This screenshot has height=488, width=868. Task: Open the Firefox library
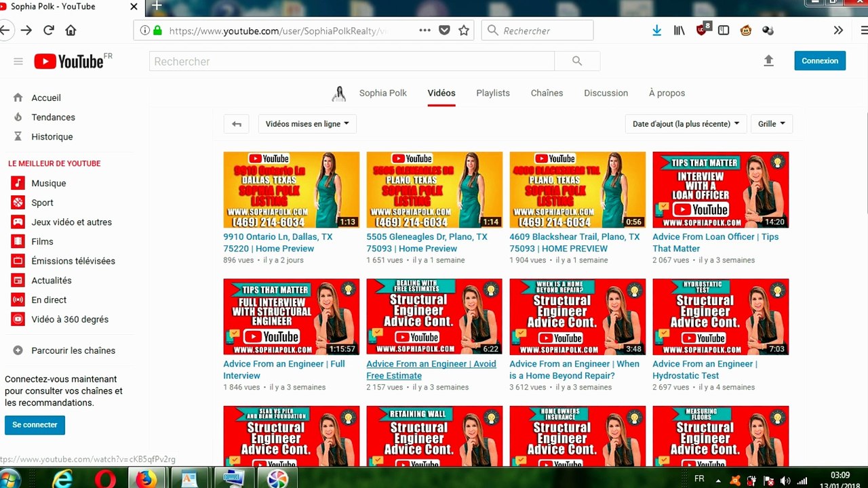pyautogui.click(x=679, y=30)
